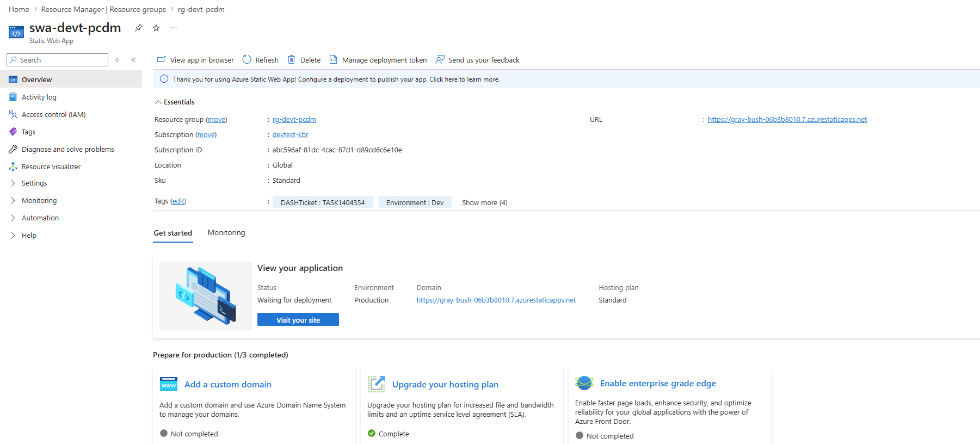
Task: Toggle expand/collapse all menu groups icon
Action: pos(117,60)
